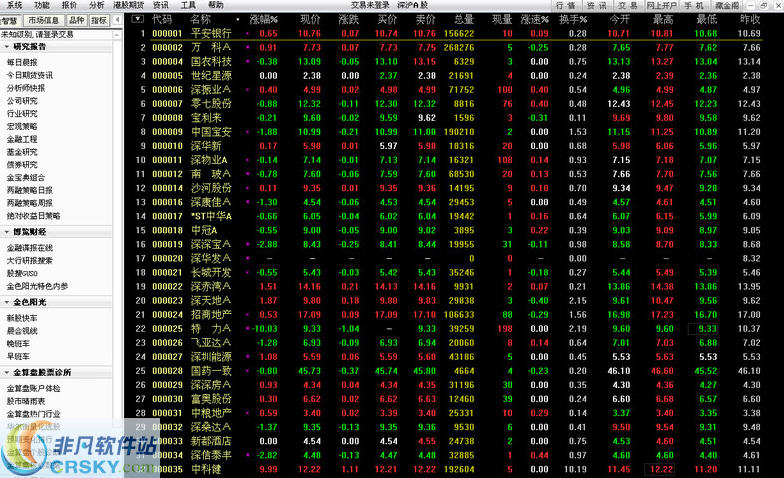Open 公司研究 link
The width and height of the screenshot is (784, 478).
(22, 101)
